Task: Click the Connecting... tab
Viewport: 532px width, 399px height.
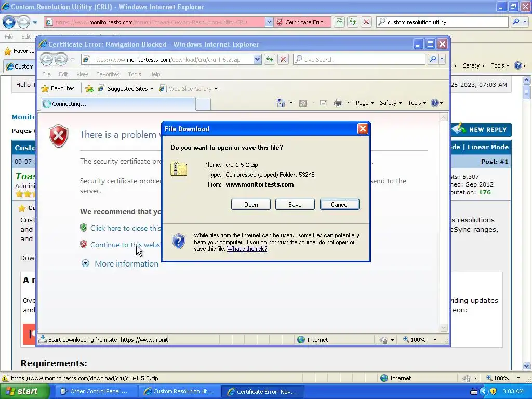Action: pyautogui.click(x=118, y=104)
